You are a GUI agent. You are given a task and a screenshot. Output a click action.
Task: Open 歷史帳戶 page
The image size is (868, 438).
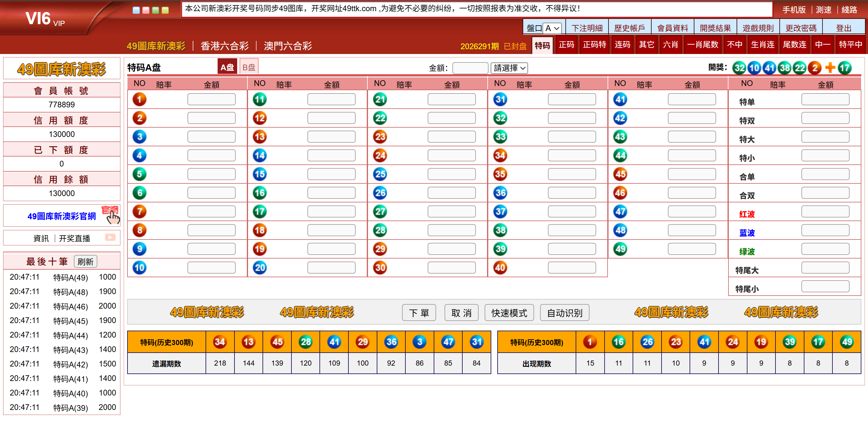tap(629, 28)
